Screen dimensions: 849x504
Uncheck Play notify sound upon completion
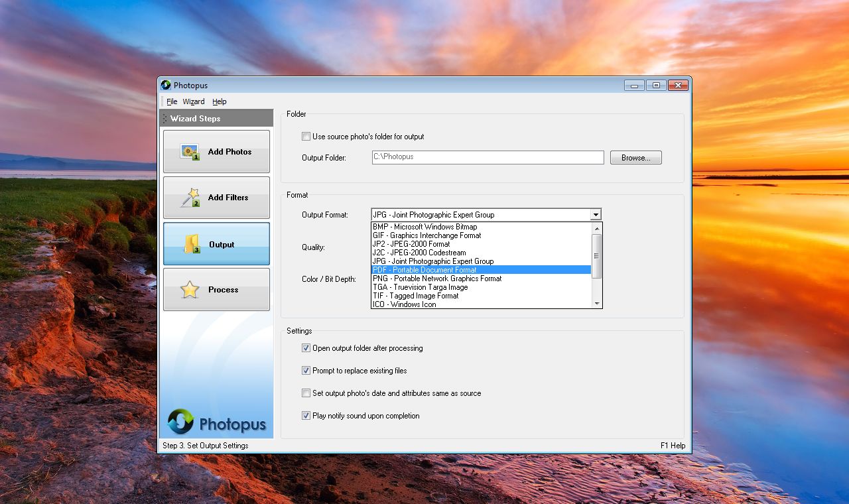pyautogui.click(x=306, y=416)
